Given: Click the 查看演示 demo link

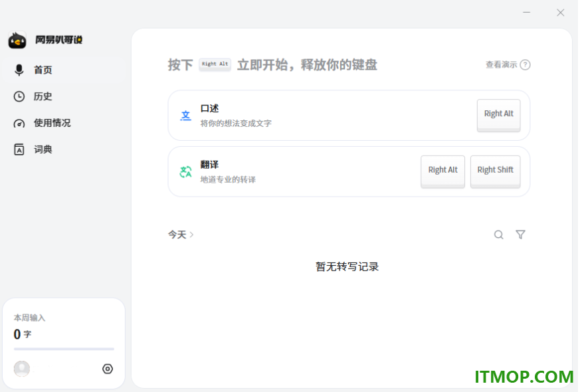Looking at the screenshot, I should (501, 64).
